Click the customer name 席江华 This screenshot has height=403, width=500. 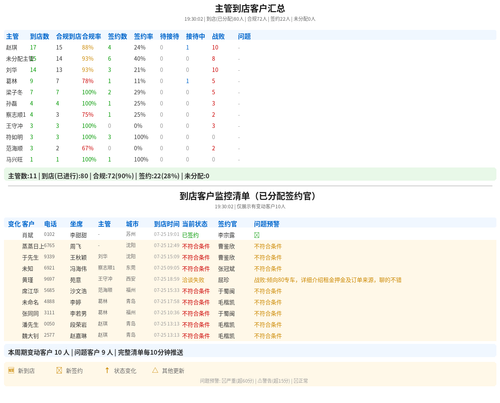(30, 291)
